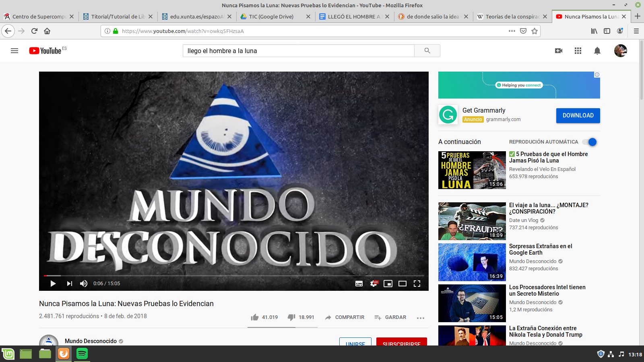Go to the Firefox home page
This screenshot has height=362, width=644.
pos(47,31)
